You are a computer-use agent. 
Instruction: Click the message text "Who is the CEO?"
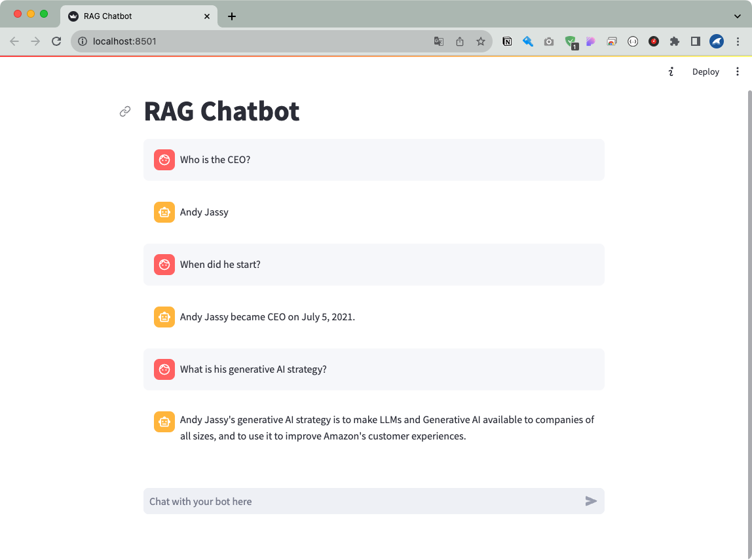[215, 160]
